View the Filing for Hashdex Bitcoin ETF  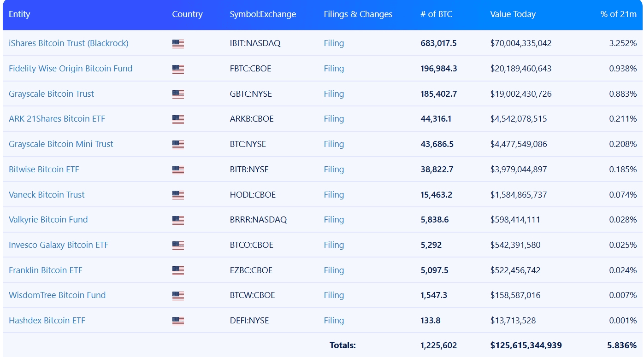pos(334,321)
